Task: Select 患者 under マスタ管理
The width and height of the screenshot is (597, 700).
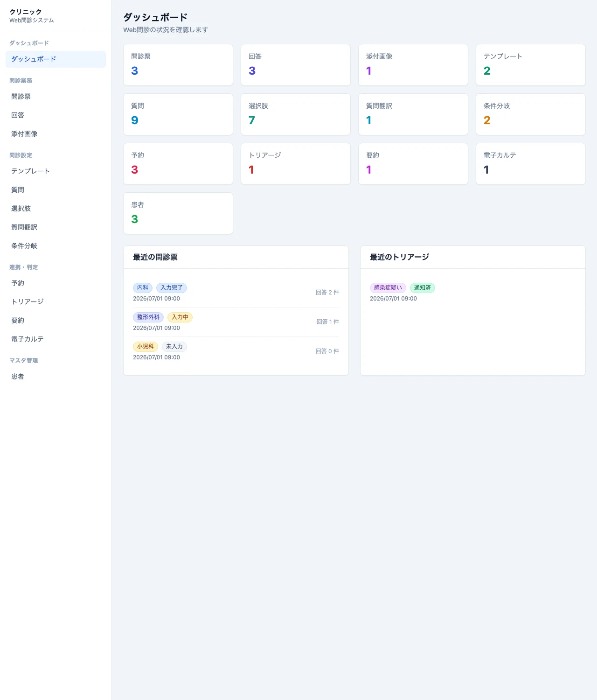Action: coord(56,377)
